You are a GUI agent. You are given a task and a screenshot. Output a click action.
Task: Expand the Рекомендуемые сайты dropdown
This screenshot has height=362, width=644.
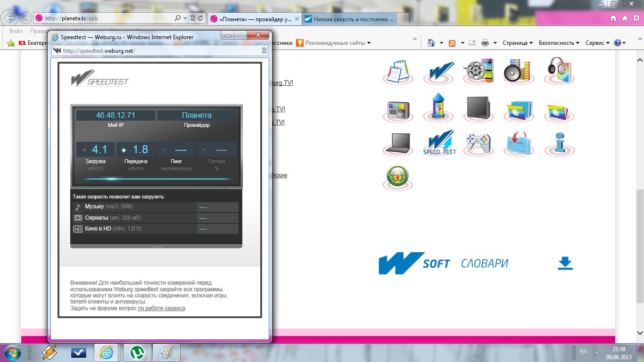369,43
